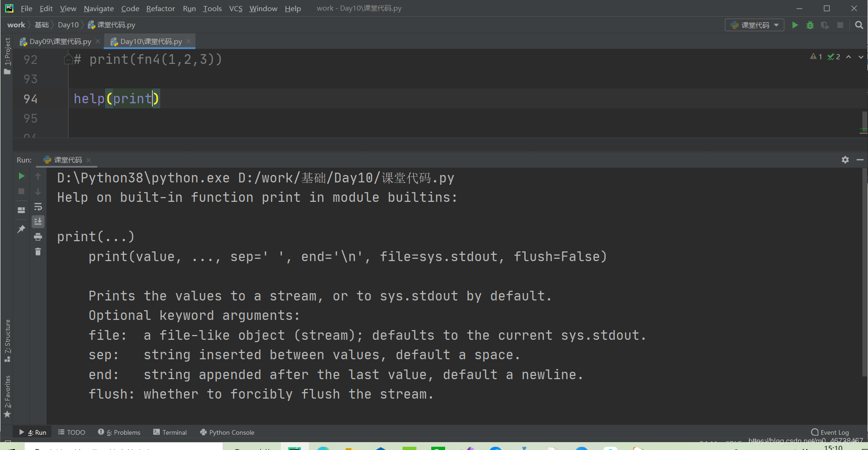The height and width of the screenshot is (450, 868).
Task: Open the TODO tool window
Action: [x=72, y=432]
